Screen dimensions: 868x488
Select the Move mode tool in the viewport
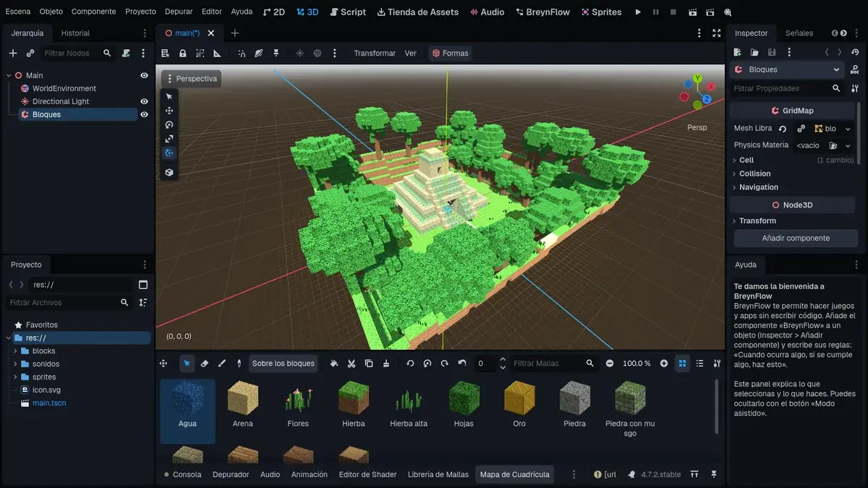169,111
